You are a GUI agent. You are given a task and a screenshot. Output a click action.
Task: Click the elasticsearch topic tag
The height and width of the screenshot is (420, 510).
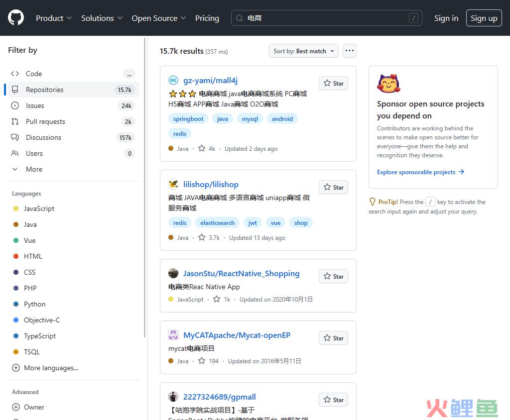217,223
